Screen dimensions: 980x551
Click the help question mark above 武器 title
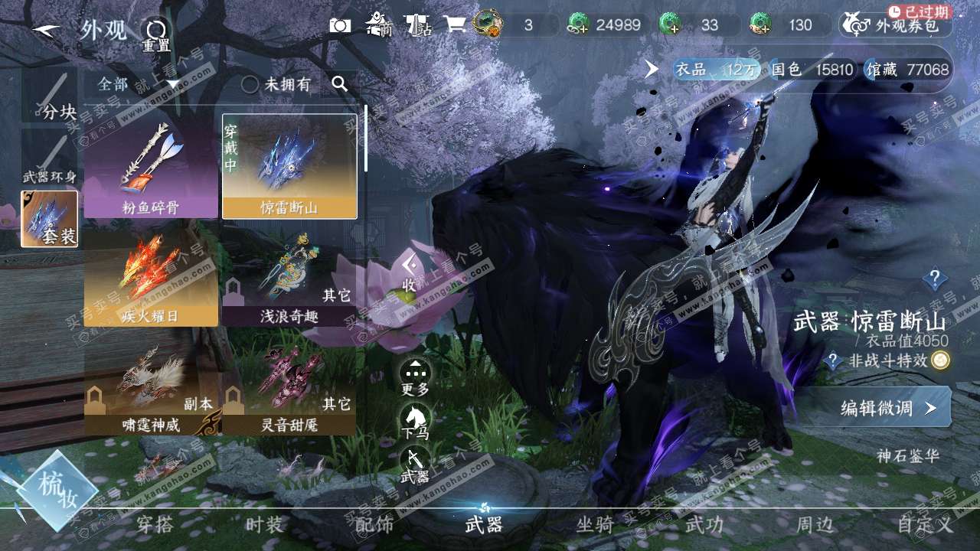coord(934,279)
